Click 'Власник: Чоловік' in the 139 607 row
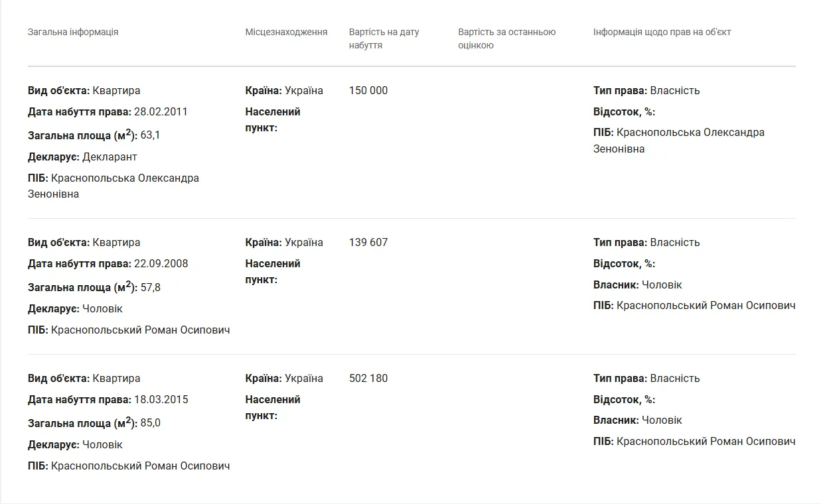Viewport: 821px width, 504px height. (637, 284)
